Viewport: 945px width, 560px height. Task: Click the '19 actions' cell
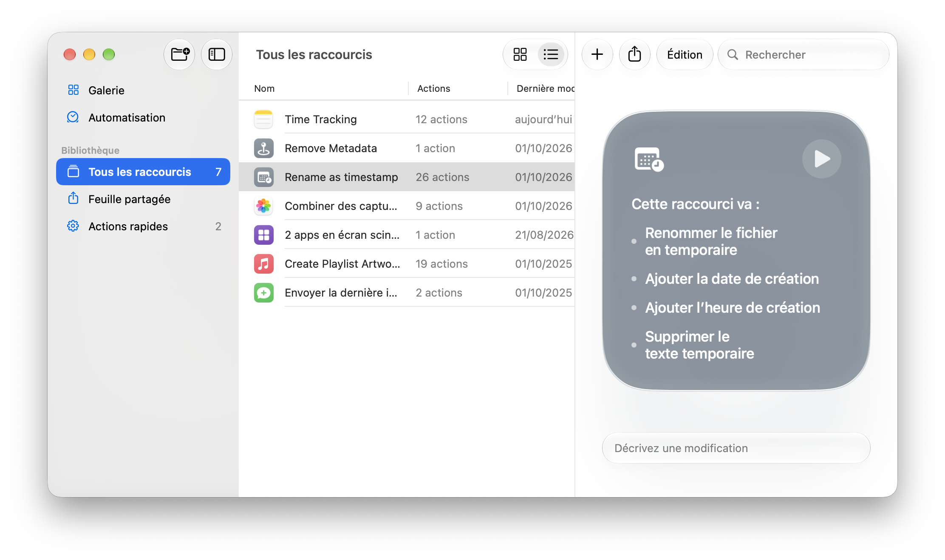click(441, 264)
